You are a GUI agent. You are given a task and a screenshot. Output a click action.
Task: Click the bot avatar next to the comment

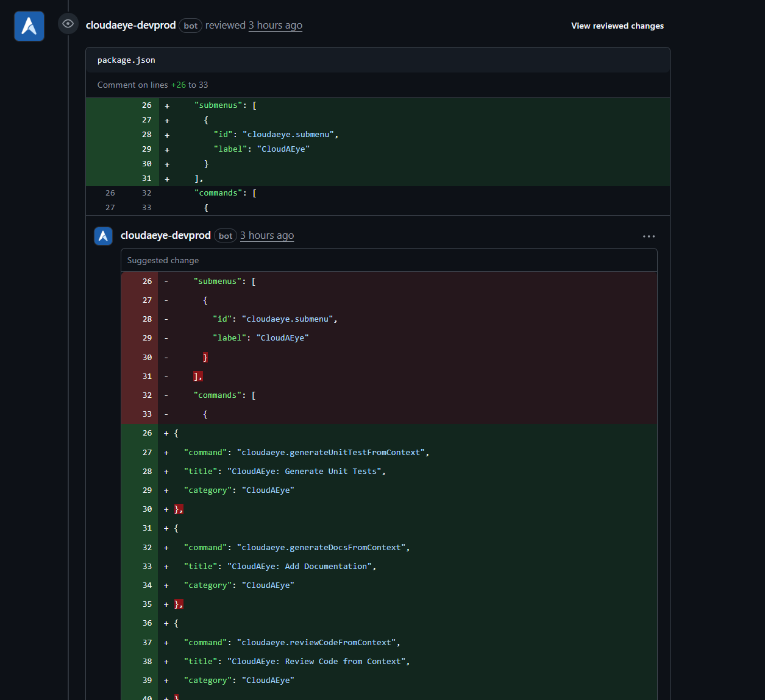tap(103, 236)
